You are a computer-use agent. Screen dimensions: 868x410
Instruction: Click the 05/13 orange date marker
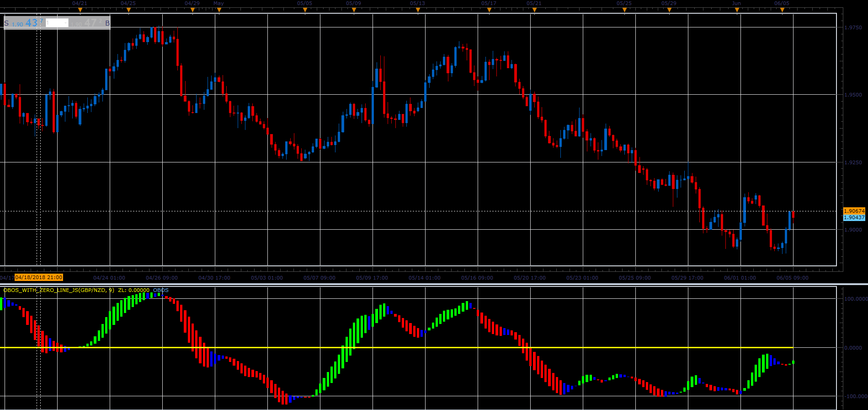418,10
